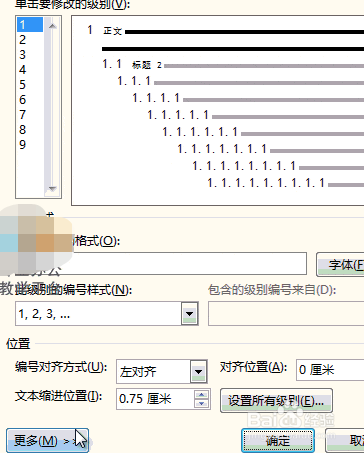Select level 2 in the level list
The height and width of the screenshot is (453, 364).
[x=30, y=40]
